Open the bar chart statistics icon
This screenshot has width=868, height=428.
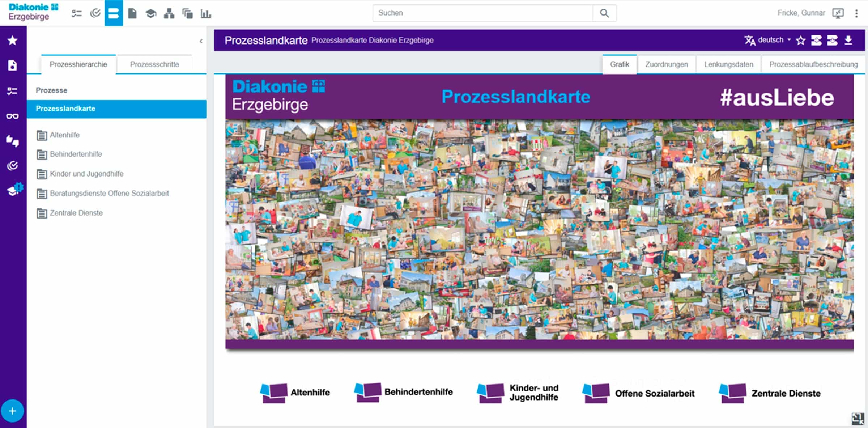(206, 13)
